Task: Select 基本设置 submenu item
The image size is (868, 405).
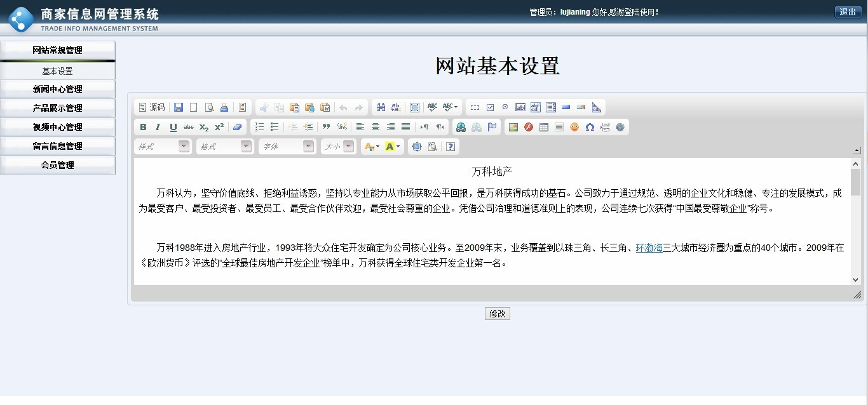Action: [x=58, y=71]
